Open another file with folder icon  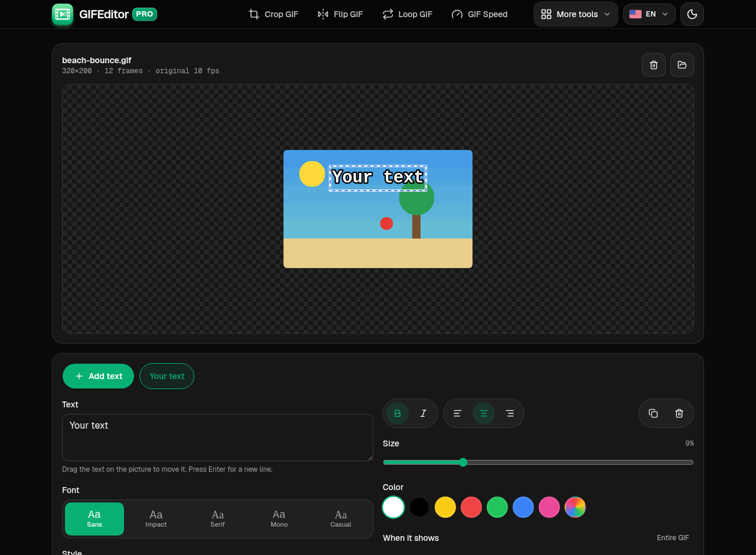(682, 65)
